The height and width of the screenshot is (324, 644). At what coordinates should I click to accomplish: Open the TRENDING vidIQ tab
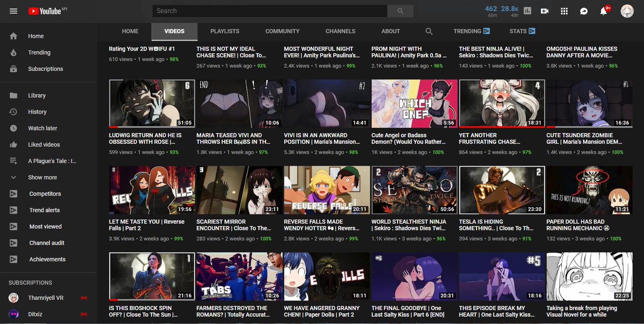[x=472, y=31]
